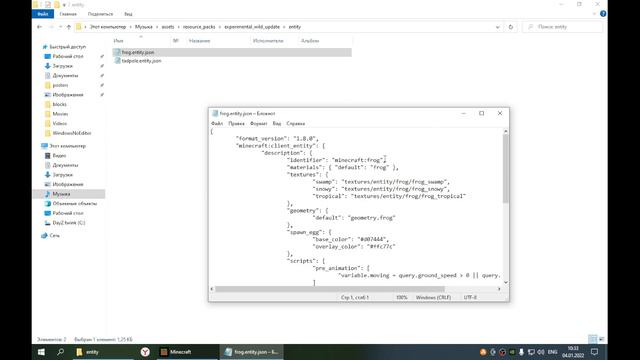Refresh the Explorer folder view

[x=511, y=27]
